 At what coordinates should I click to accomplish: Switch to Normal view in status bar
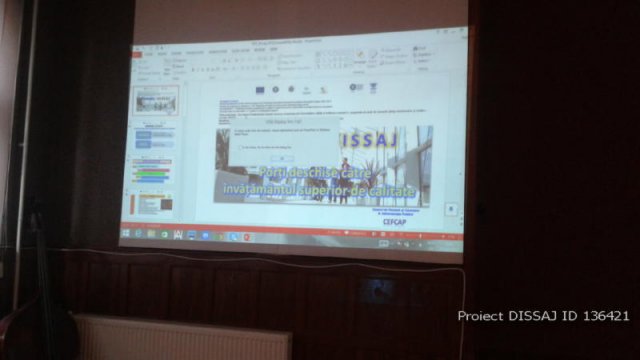click(x=373, y=234)
